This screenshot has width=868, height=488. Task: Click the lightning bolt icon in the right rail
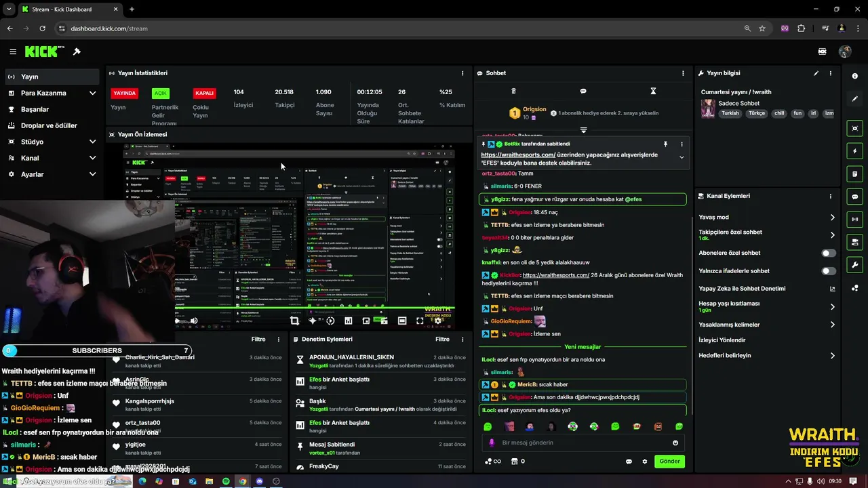point(855,151)
